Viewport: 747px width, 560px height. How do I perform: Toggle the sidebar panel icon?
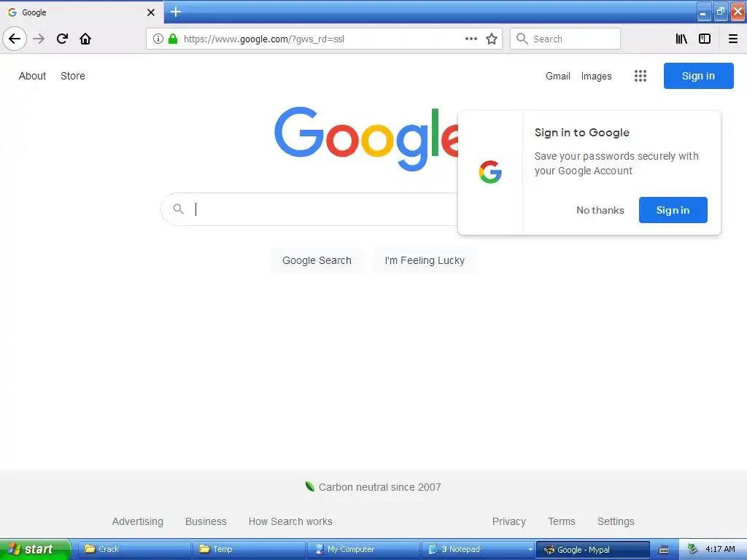705,39
